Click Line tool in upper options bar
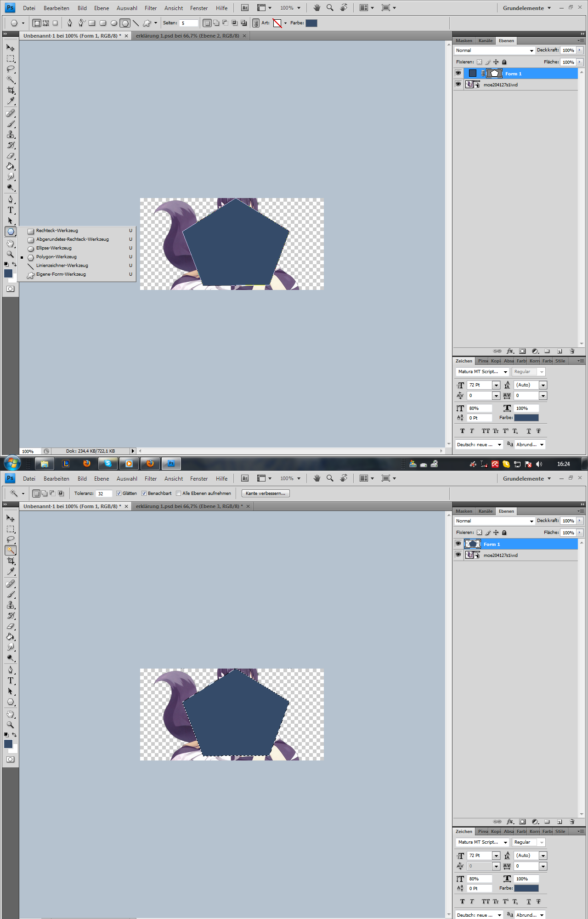 [x=136, y=23]
